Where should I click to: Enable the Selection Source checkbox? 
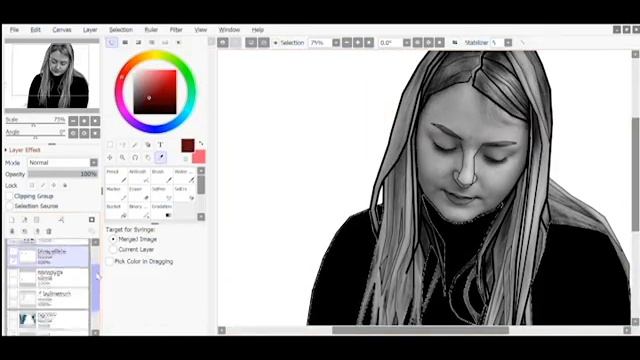(10, 206)
